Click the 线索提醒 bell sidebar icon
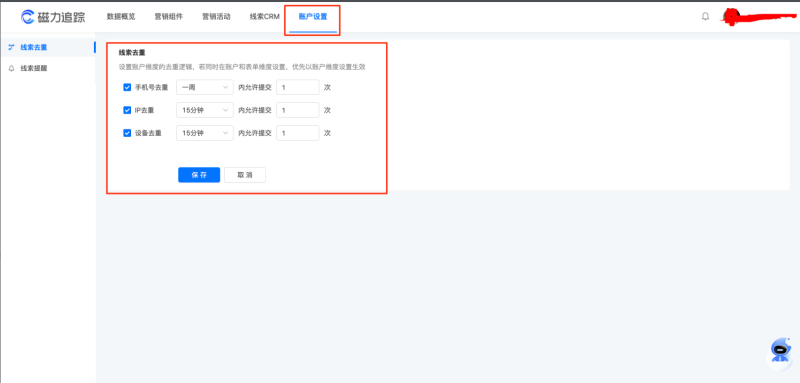800x383 pixels. coord(11,68)
